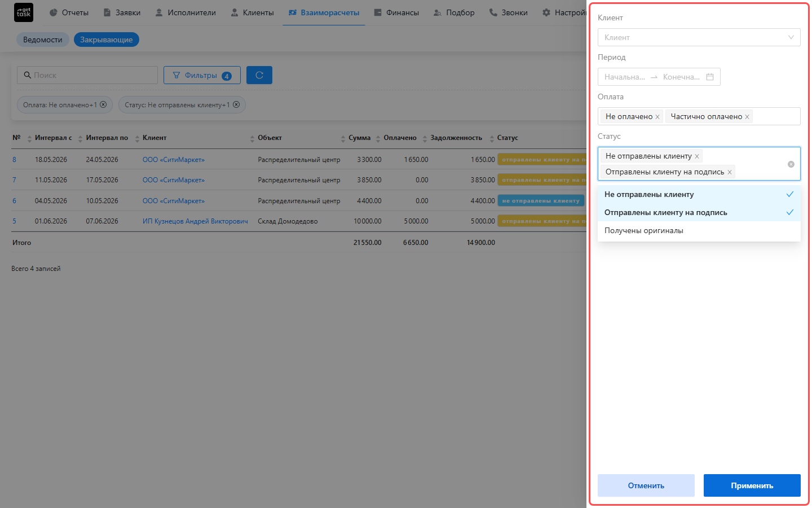Clear all selected statuses with circle icon
This screenshot has height=508, width=812.
[791, 164]
